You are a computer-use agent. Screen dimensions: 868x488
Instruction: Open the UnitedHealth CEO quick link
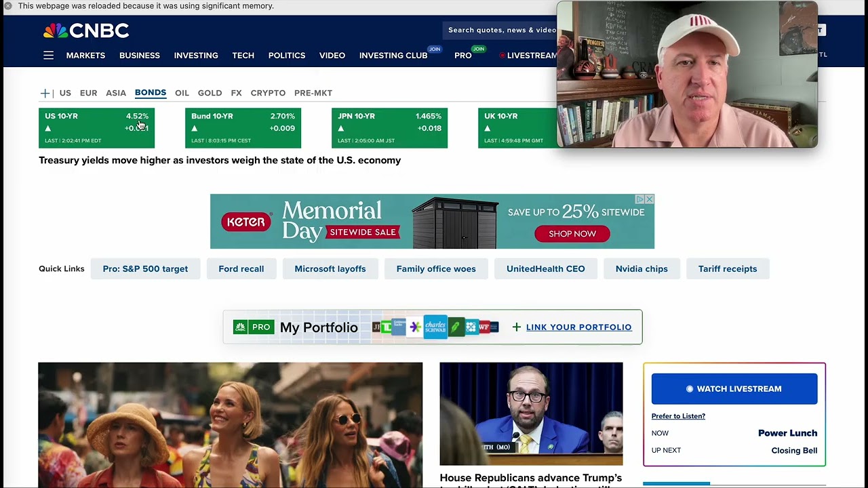click(545, 269)
